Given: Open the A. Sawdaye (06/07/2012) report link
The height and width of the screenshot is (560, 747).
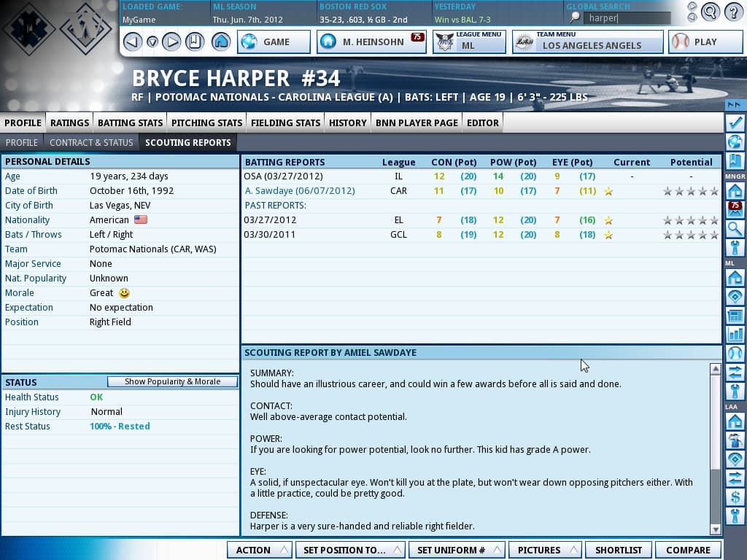Looking at the screenshot, I should pos(300,191).
